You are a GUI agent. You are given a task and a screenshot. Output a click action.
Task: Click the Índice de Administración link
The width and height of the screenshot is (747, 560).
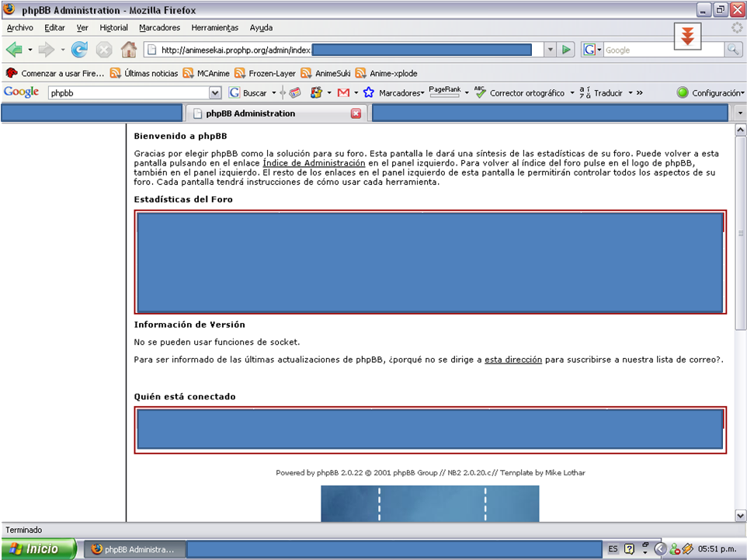(314, 163)
